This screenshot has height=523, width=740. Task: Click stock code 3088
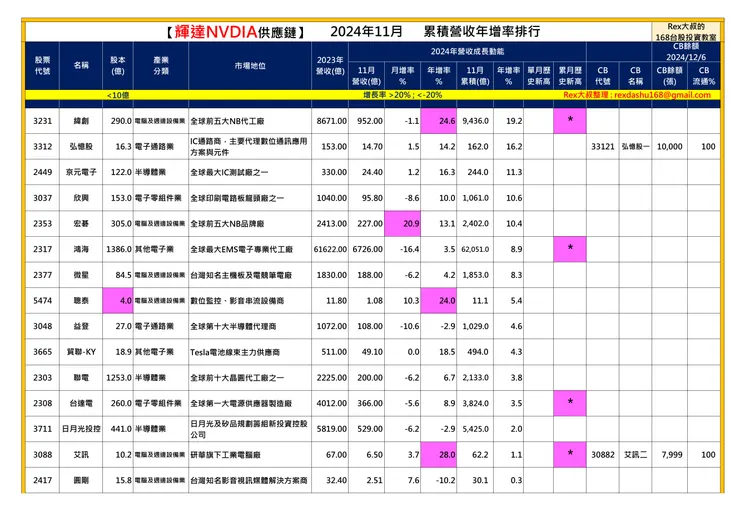pos(42,455)
